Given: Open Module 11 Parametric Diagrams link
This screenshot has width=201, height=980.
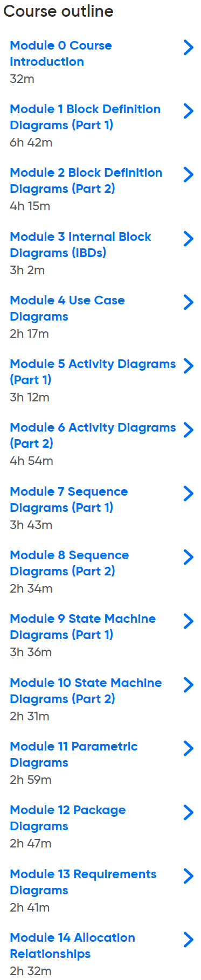Looking at the screenshot, I should [73, 754].
